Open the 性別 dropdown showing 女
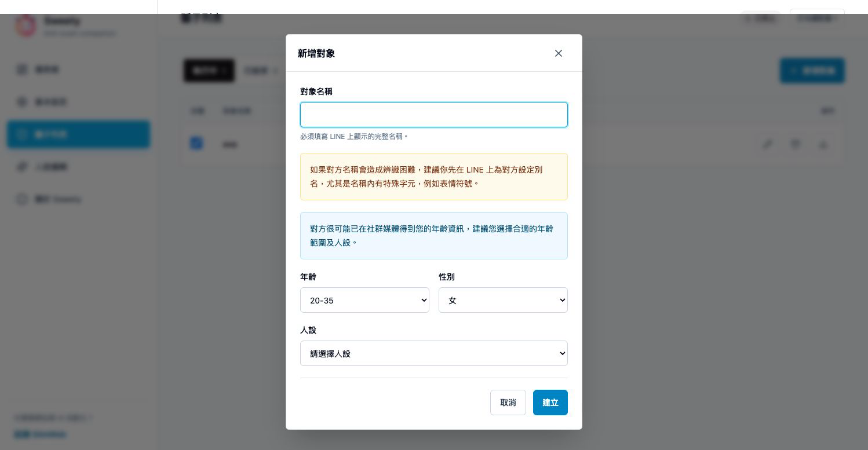The height and width of the screenshot is (450, 868). coord(503,300)
